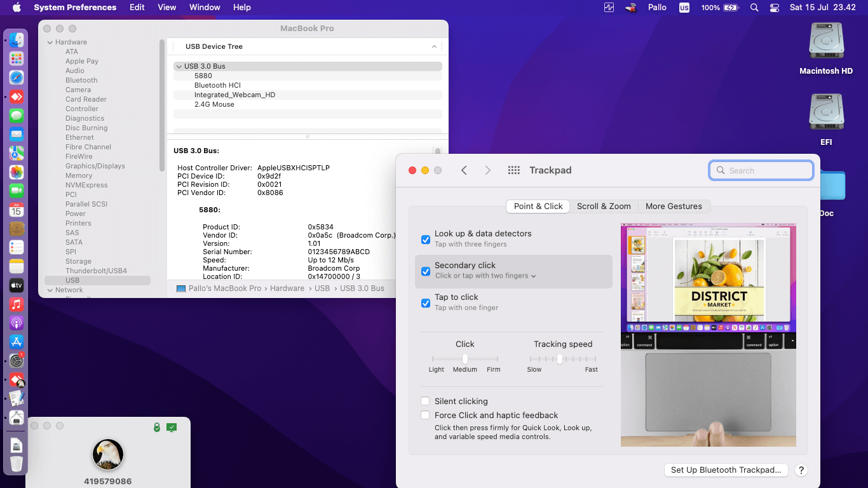
Task: Click the eagle avatar in AnyDesk window
Action: click(x=108, y=454)
